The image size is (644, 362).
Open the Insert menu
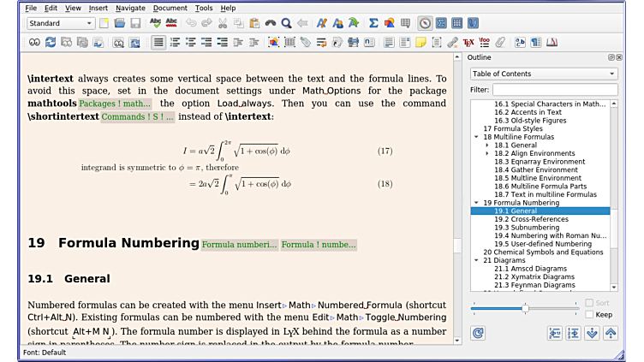tap(98, 8)
